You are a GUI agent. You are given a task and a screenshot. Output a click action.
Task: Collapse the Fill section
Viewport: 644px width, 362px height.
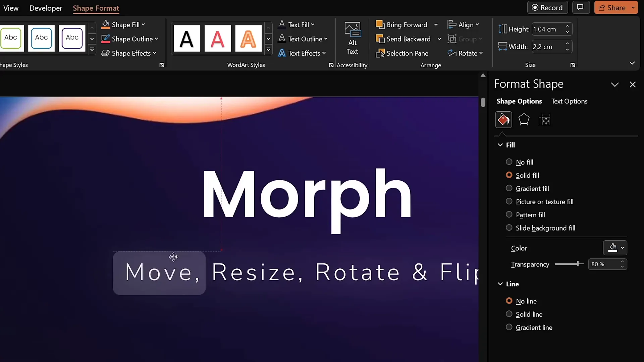coord(500,145)
